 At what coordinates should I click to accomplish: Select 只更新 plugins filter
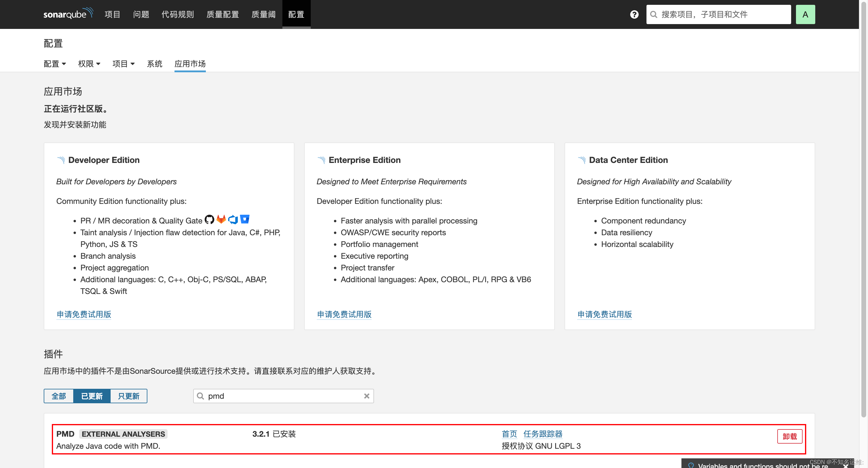[x=128, y=396]
